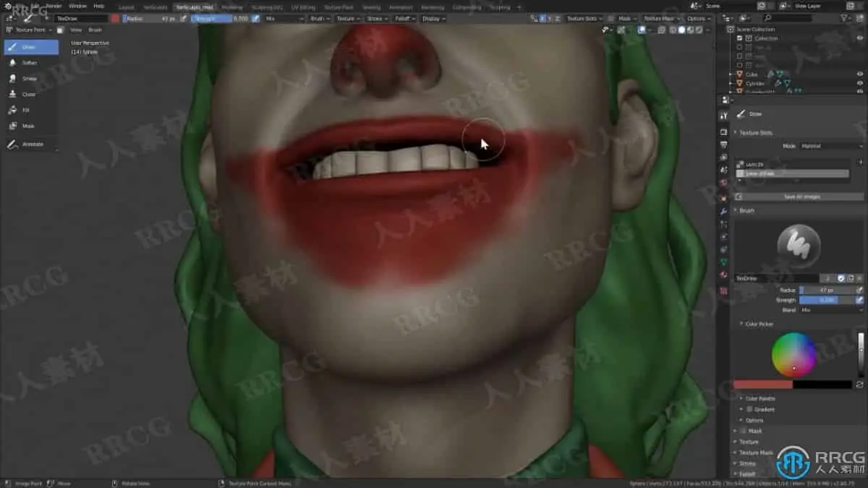This screenshot has width=868, height=488.
Task: Open the Modifiers properties tab
Action: pyautogui.click(x=723, y=211)
